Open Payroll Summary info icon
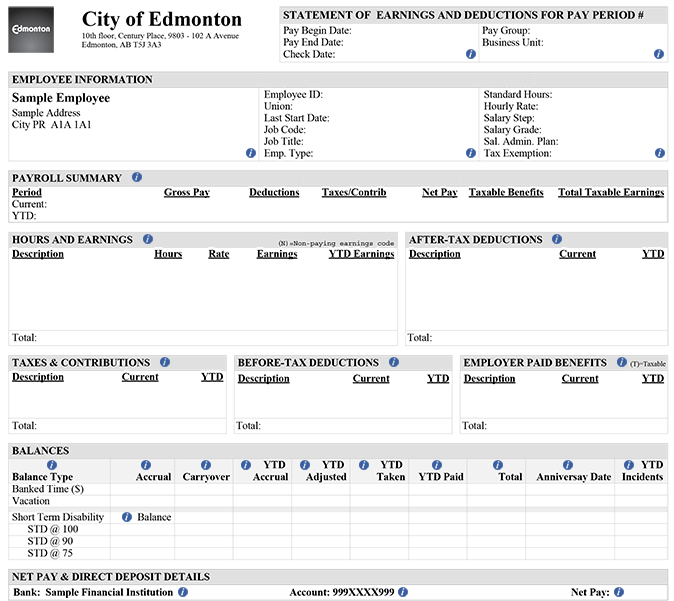674x601 pixels. [137, 177]
